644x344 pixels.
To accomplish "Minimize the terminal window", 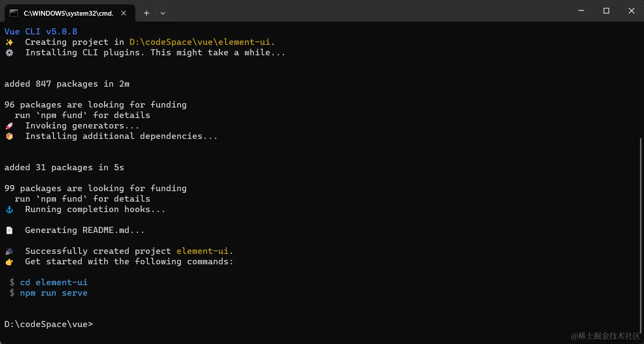I will [x=581, y=11].
